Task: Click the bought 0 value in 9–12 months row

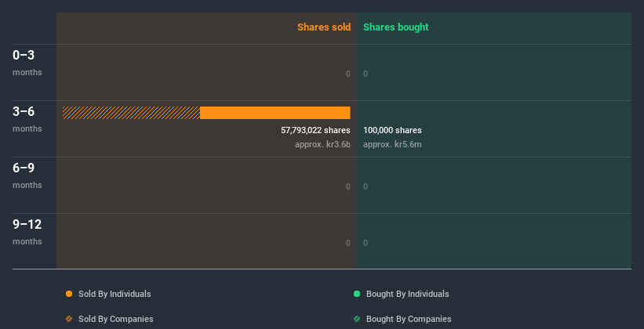Action: (x=366, y=243)
